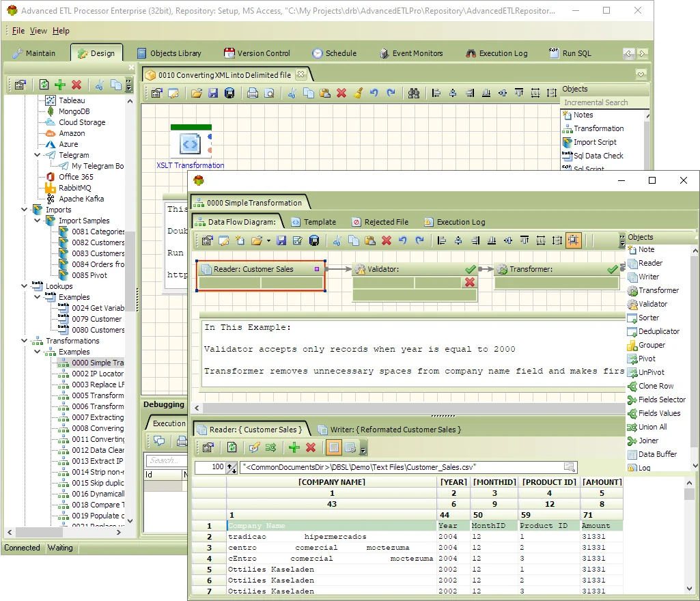Select the Clone Row object
This screenshot has width=700, height=601.
point(650,386)
